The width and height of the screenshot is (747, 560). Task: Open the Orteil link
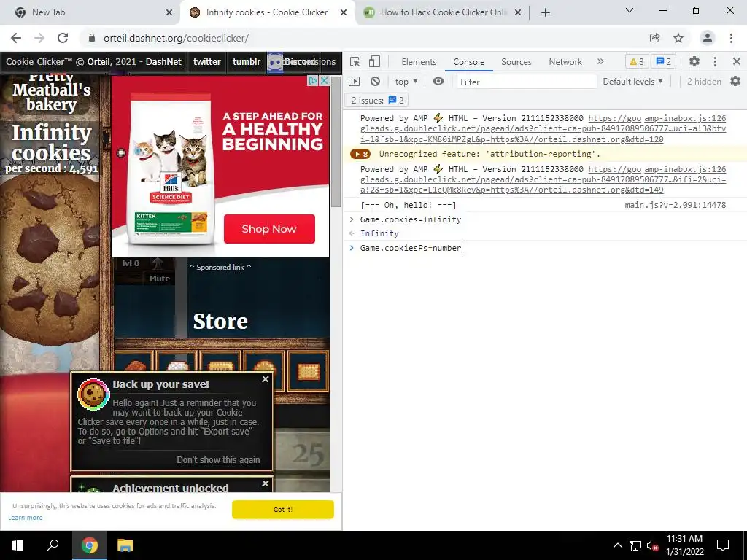[98, 61]
